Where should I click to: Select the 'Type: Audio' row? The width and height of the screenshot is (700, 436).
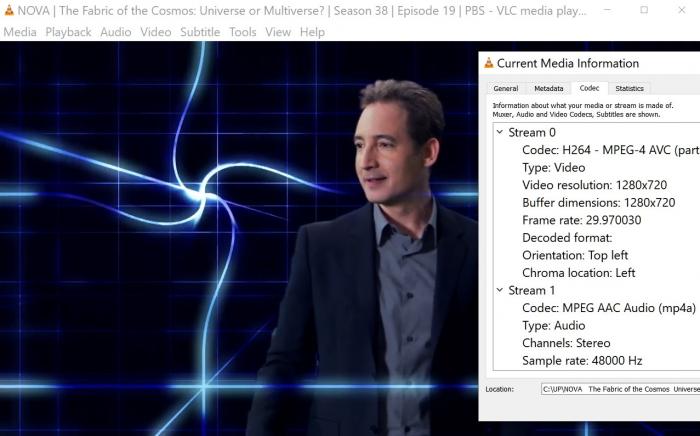(x=554, y=326)
